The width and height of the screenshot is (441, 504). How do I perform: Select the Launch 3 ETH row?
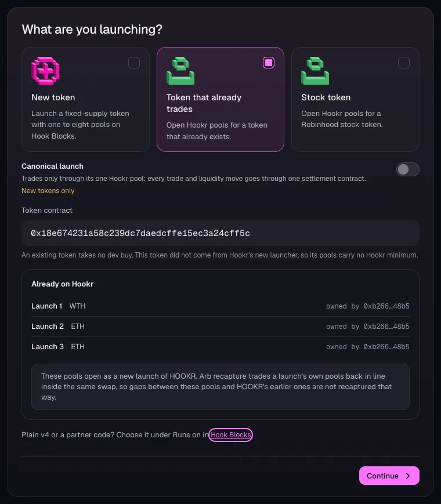(220, 346)
